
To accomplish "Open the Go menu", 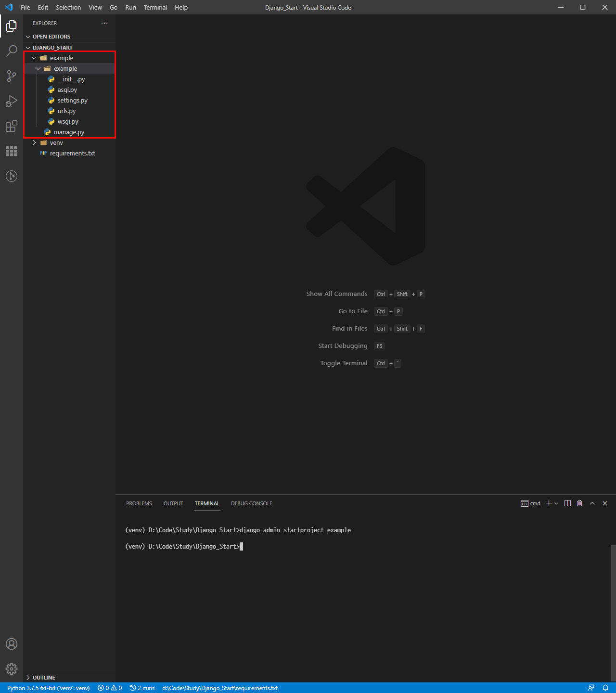I will coord(114,7).
